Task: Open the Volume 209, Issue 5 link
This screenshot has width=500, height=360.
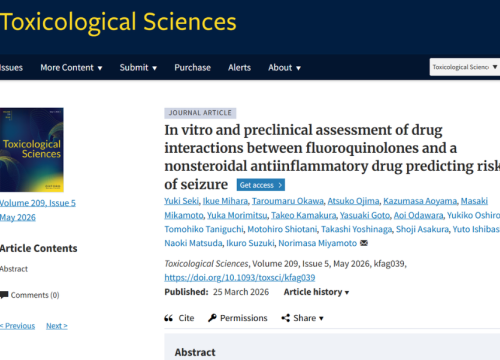Action: tap(38, 203)
